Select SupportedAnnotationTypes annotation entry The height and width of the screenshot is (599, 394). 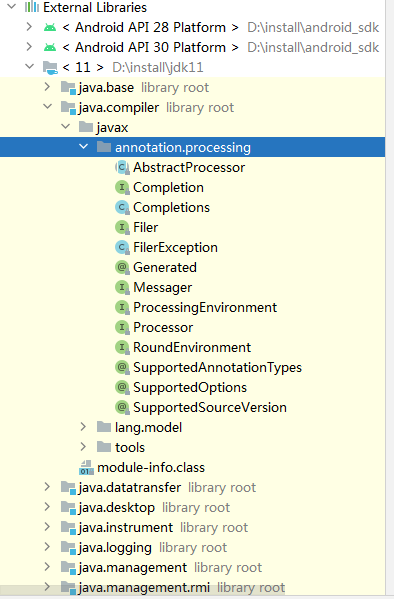[x=217, y=367]
